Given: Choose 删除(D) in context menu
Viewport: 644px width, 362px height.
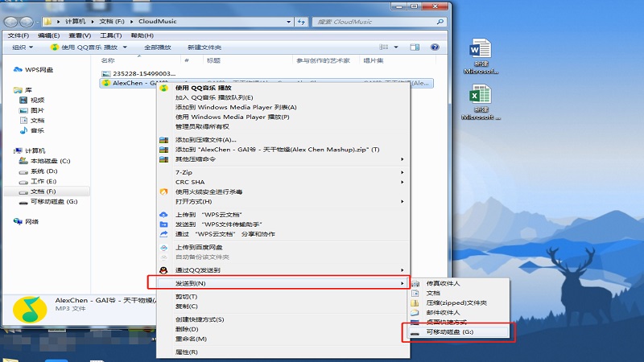Looking at the screenshot, I should pos(283,329).
